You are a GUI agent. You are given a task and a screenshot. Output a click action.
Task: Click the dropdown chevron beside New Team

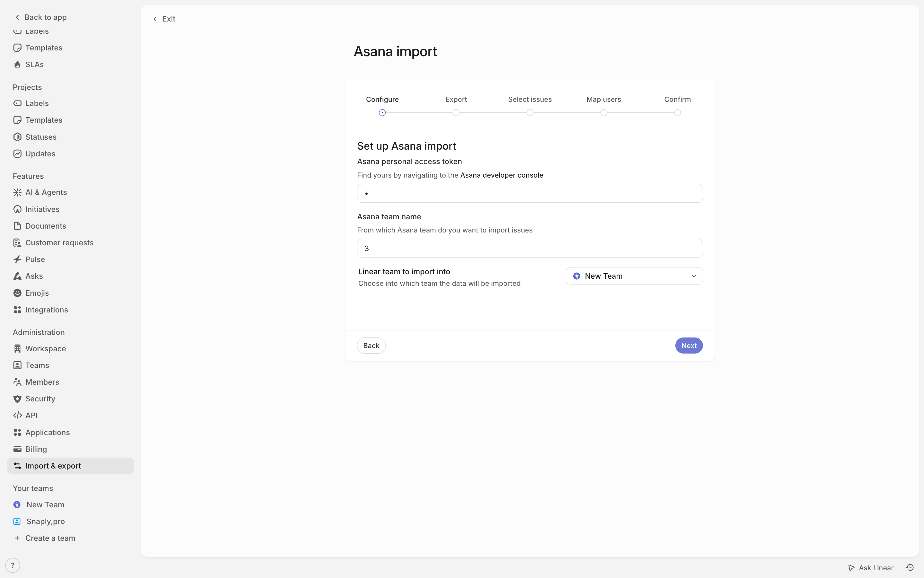click(x=694, y=276)
